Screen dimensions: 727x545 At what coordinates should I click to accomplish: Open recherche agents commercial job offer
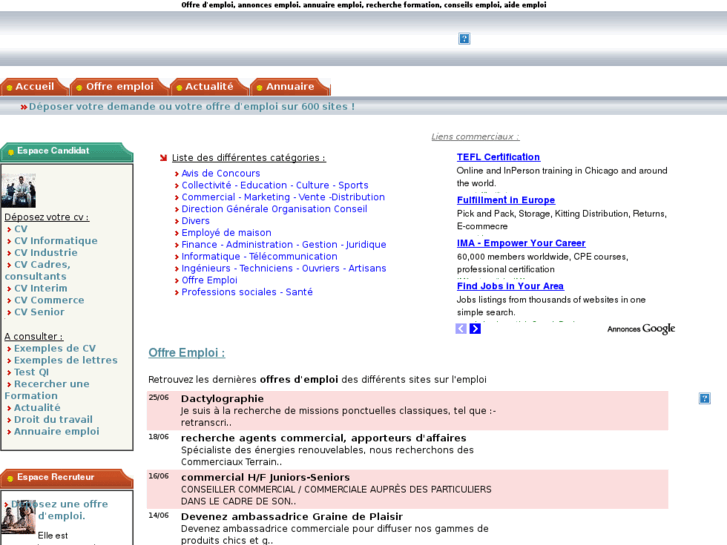coord(324,438)
